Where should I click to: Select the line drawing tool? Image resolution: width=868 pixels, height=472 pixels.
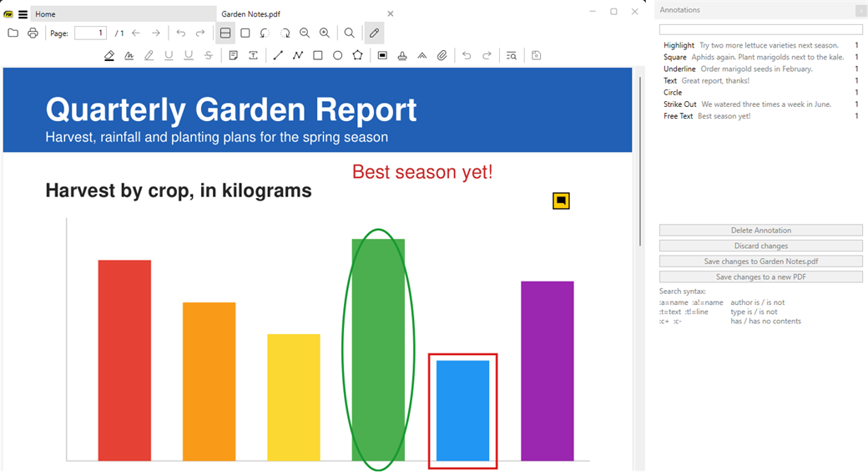pos(278,55)
